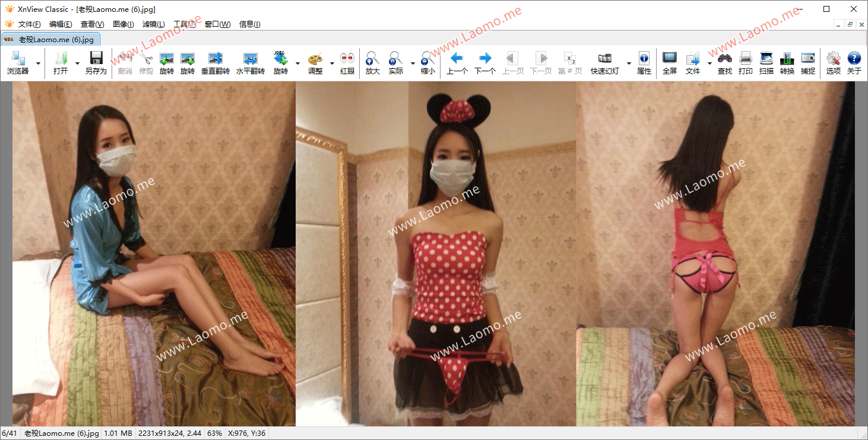Flip image vertically with 垂直翻转
The height and width of the screenshot is (440, 868).
coord(216,63)
